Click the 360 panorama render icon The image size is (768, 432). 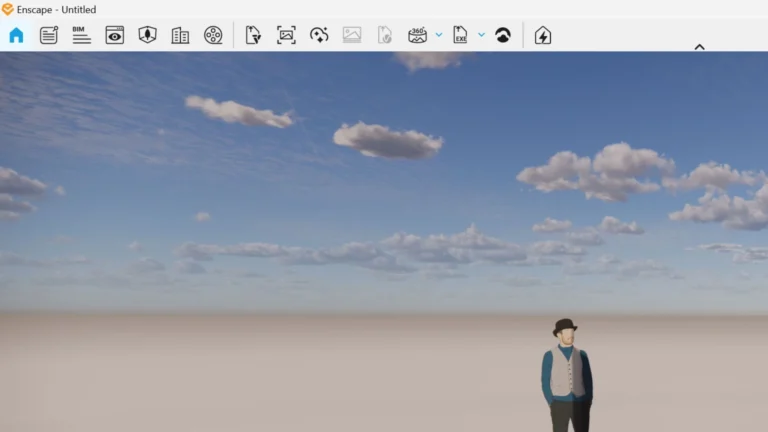(417, 35)
